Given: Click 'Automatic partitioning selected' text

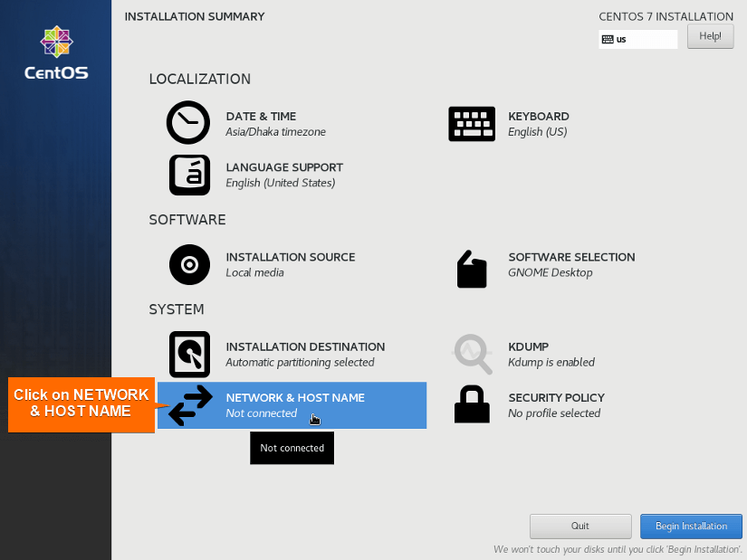Looking at the screenshot, I should click(x=300, y=363).
